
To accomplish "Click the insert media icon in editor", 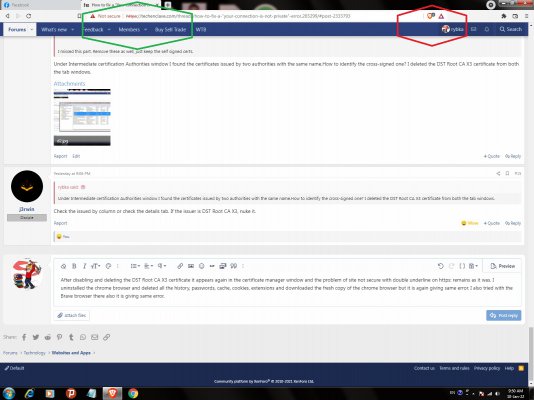I will click(223, 266).
